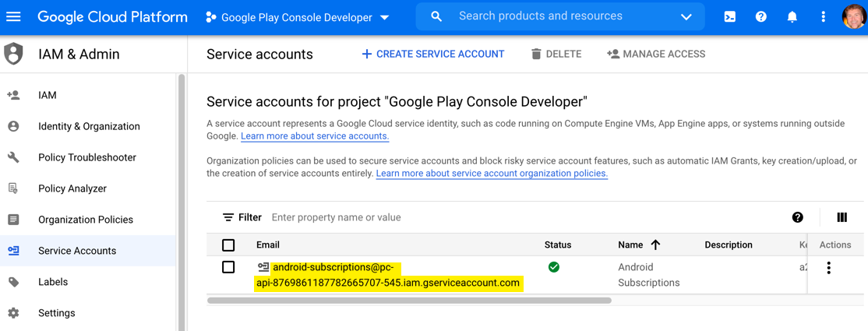Click the trash can icon
The width and height of the screenshot is (868, 331).
(x=536, y=55)
